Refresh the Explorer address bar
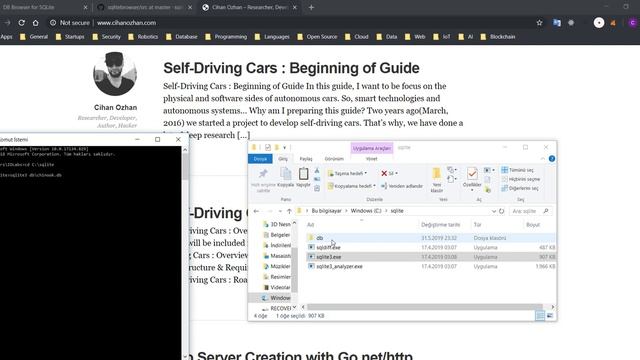 coord(502,211)
